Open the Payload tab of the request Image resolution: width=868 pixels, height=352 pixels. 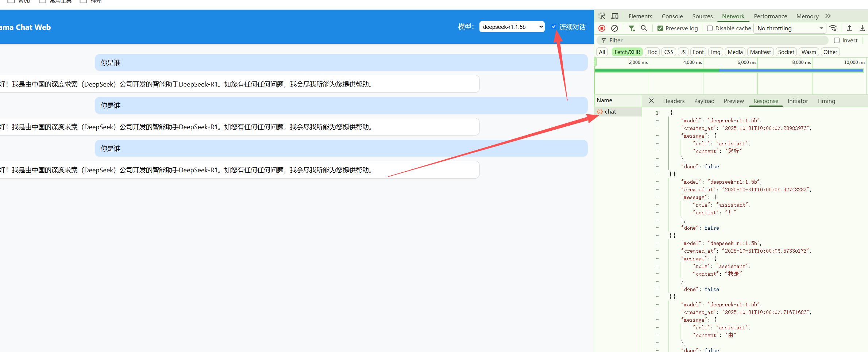click(704, 101)
